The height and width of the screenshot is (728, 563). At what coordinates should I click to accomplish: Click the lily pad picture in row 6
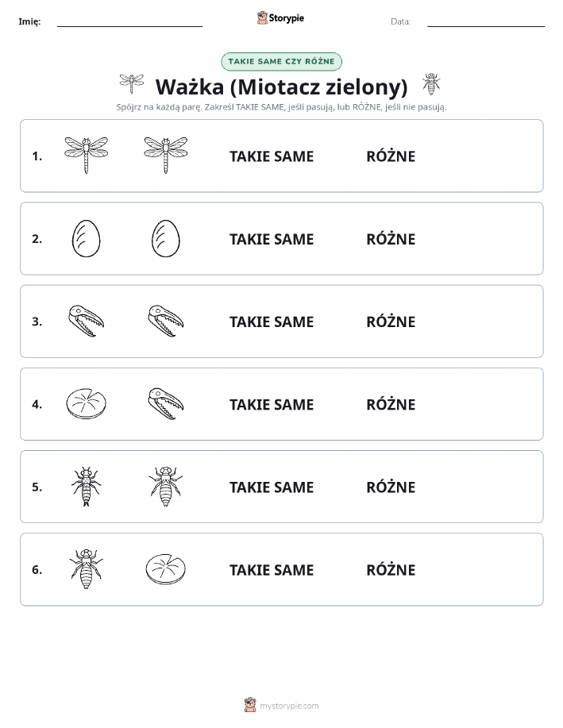[166, 568]
